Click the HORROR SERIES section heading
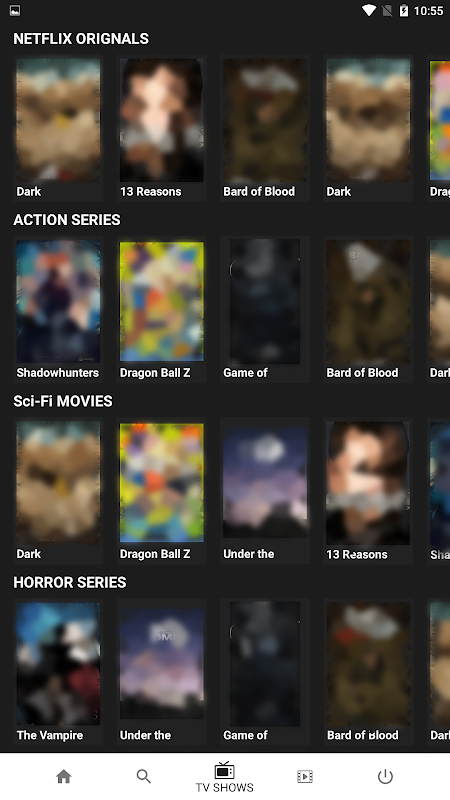The width and height of the screenshot is (450, 800). point(70,582)
